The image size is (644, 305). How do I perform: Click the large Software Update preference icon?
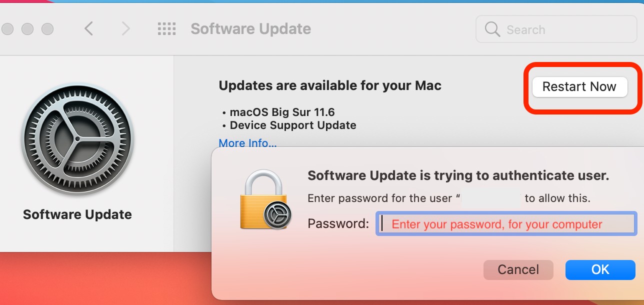[x=77, y=139]
